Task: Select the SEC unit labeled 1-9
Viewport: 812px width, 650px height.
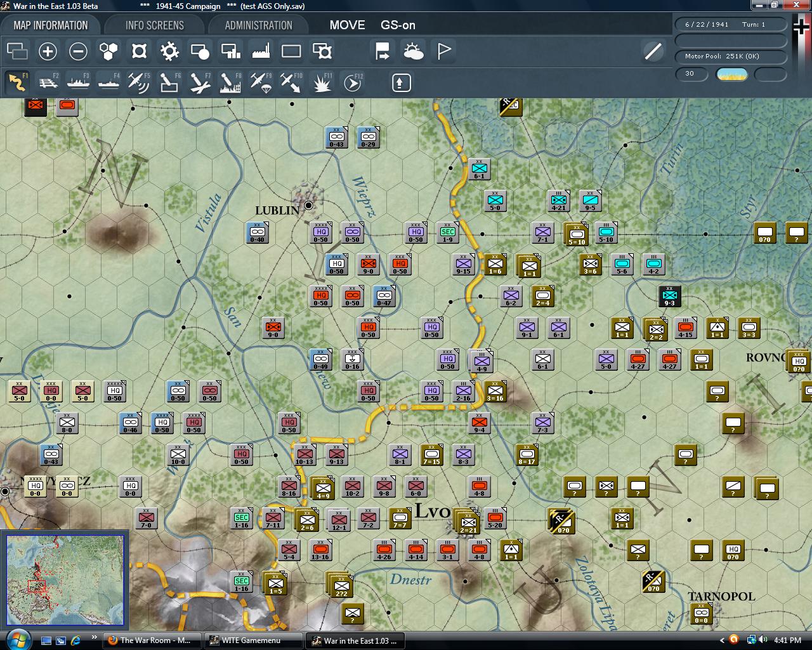Action: 447,232
